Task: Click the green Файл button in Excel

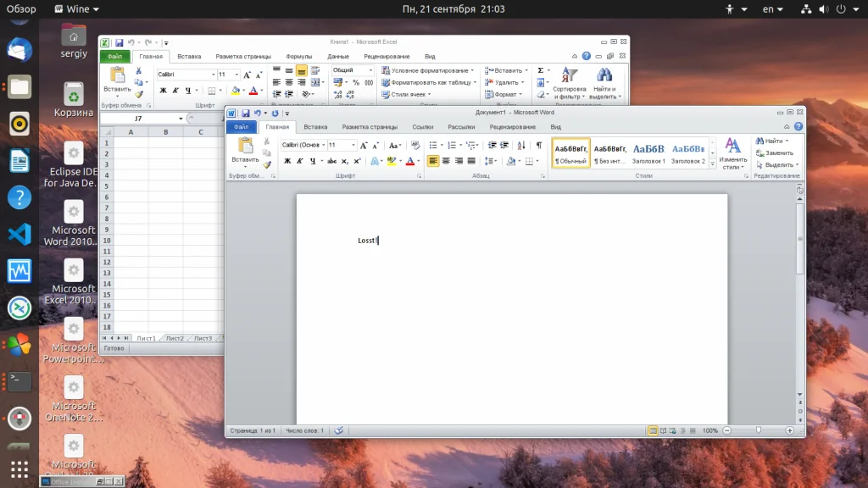Action: tap(115, 57)
